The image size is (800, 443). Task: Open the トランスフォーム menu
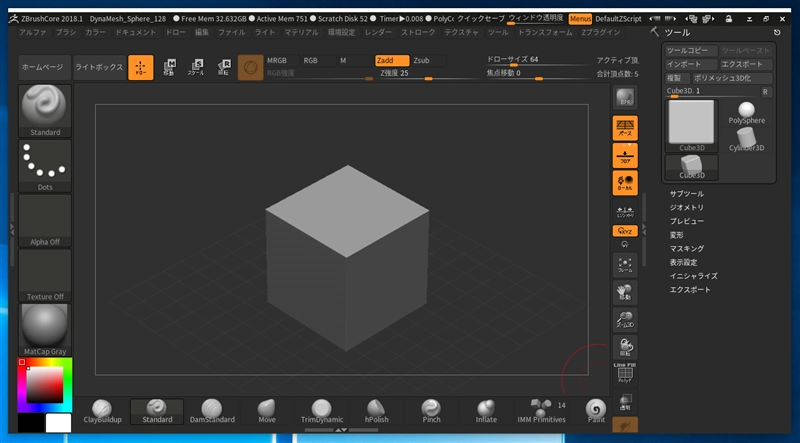pyautogui.click(x=545, y=32)
